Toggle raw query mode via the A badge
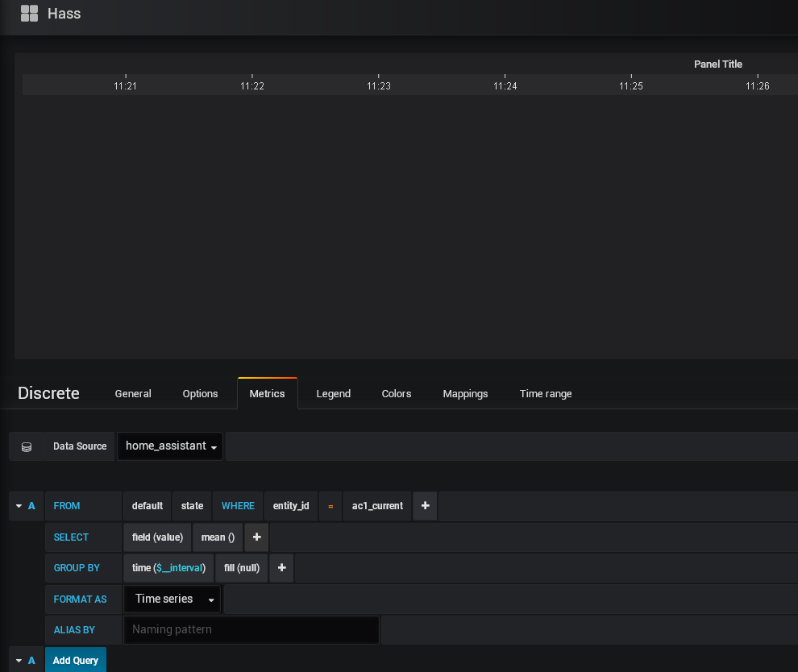The width and height of the screenshot is (798, 672). [x=31, y=506]
